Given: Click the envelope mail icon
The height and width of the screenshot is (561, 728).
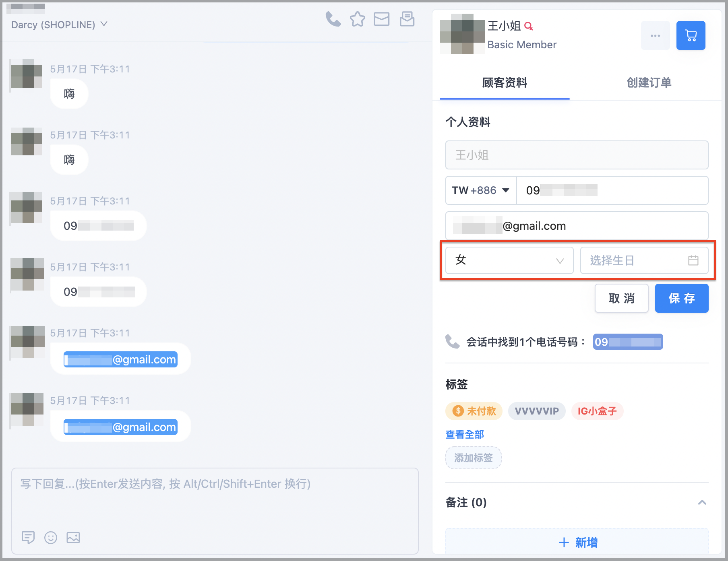Looking at the screenshot, I should [382, 19].
